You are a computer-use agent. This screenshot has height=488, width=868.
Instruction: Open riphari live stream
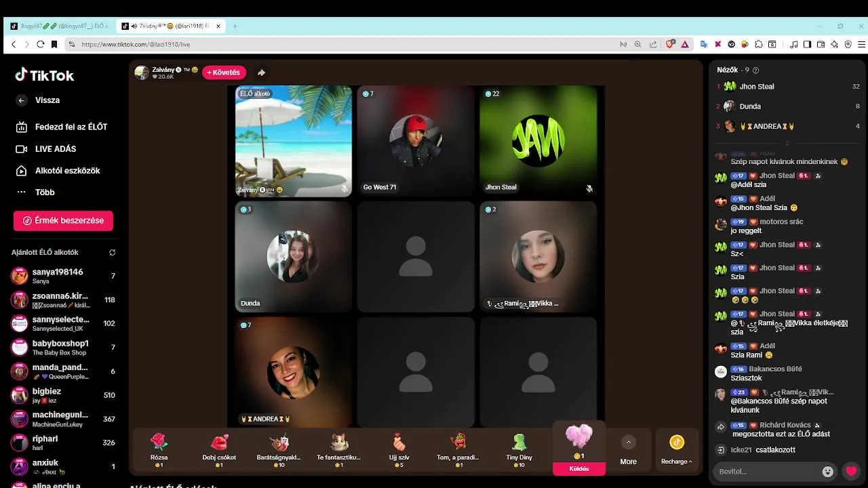[x=63, y=443]
